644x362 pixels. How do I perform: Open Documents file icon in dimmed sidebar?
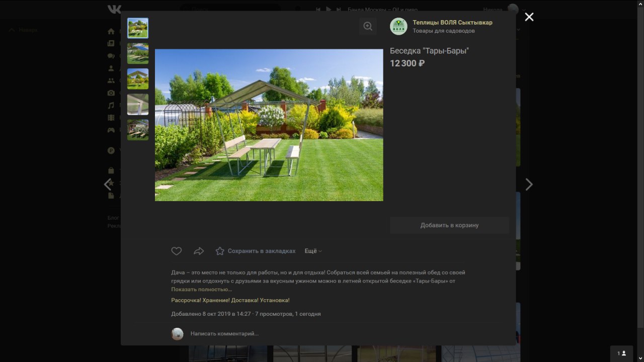point(111,196)
